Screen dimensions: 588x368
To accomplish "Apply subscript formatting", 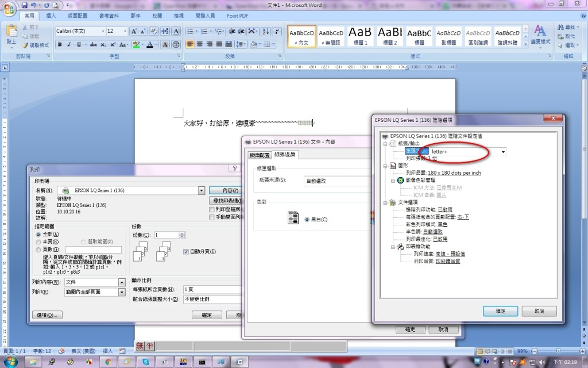I will pos(103,44).
